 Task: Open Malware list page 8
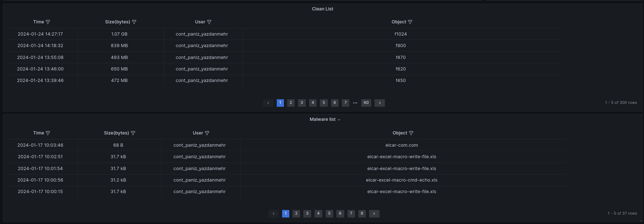coord(362,214)
